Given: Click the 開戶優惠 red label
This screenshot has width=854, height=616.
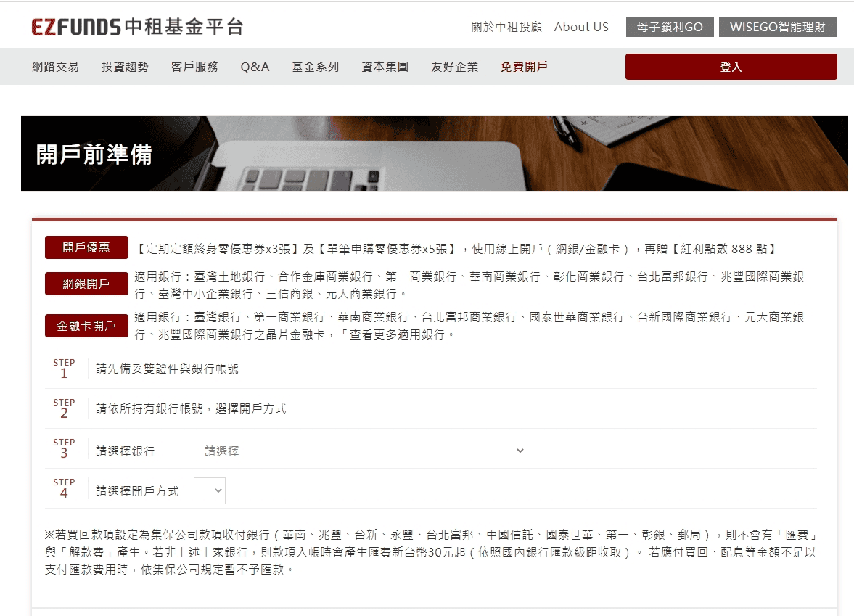Looking at the screenshot, I should click(86, 247).
